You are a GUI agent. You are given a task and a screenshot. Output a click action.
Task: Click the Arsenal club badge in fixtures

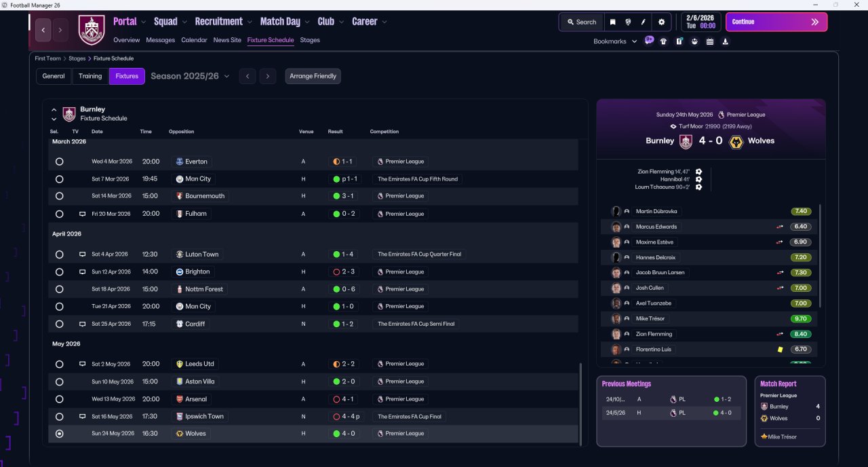(179, 399)
